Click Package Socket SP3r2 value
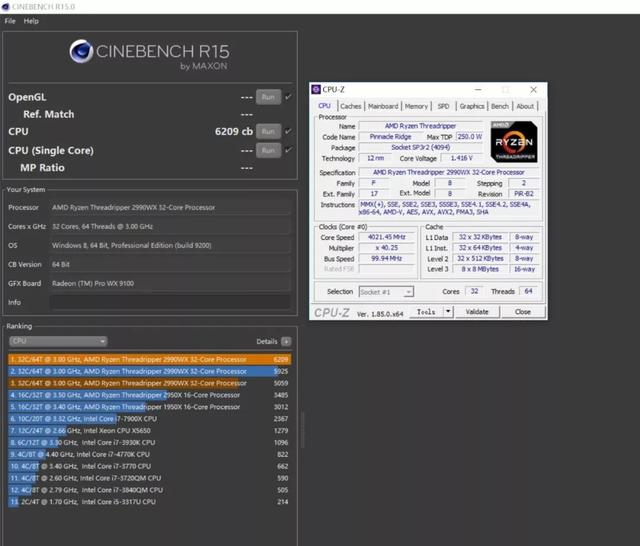This screenshot has height=546, width=640. [420, 147]
